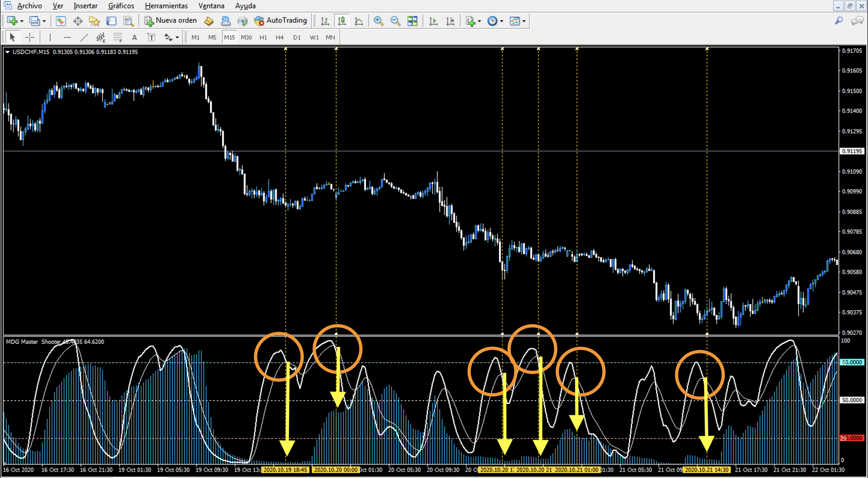Viewport: 868px width, 478px height.
Task: Open the periodicity clock dropdown arrow
Action: 502,22
